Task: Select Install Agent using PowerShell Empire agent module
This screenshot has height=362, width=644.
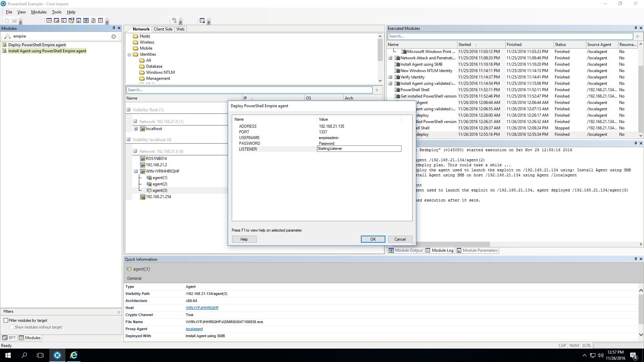Action: click(47, 51)
